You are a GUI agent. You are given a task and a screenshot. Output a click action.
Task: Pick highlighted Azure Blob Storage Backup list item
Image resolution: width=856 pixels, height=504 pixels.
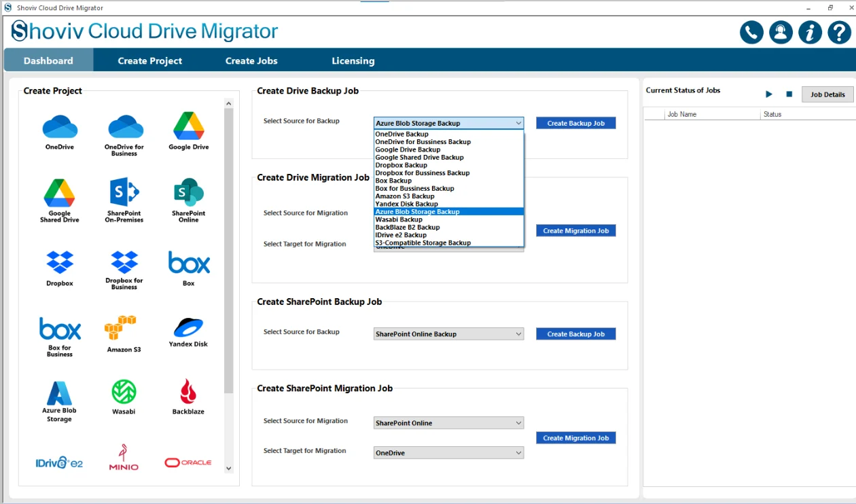tap(449, 211)
